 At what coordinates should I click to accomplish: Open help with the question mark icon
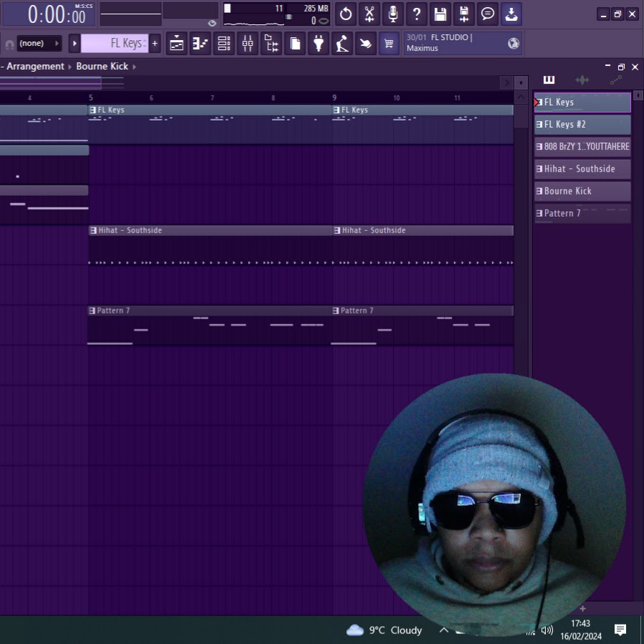click(x=416, y=14)
